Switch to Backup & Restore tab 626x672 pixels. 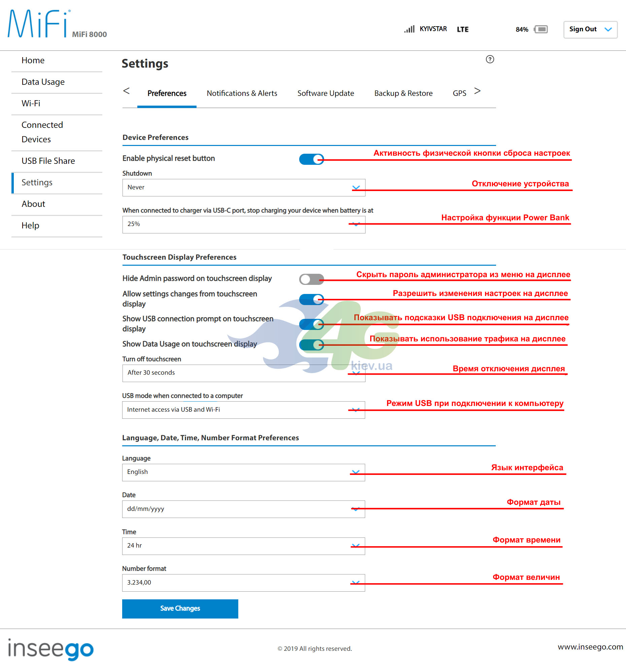pyautogui.click(x=403, y=93)
